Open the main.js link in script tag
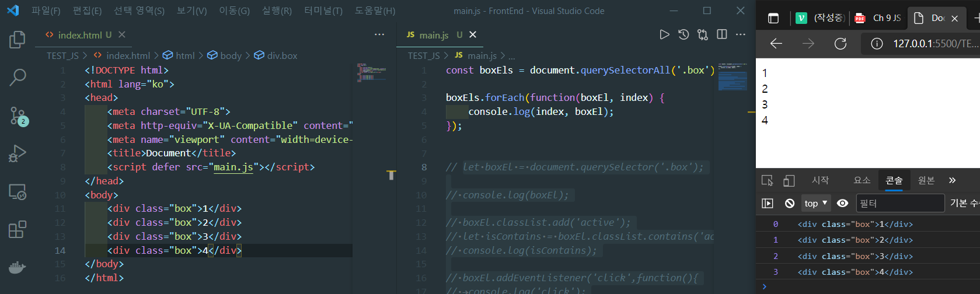The width and height of the screenshot is (980, 294). pyautogui.click(x=233, y=167)
